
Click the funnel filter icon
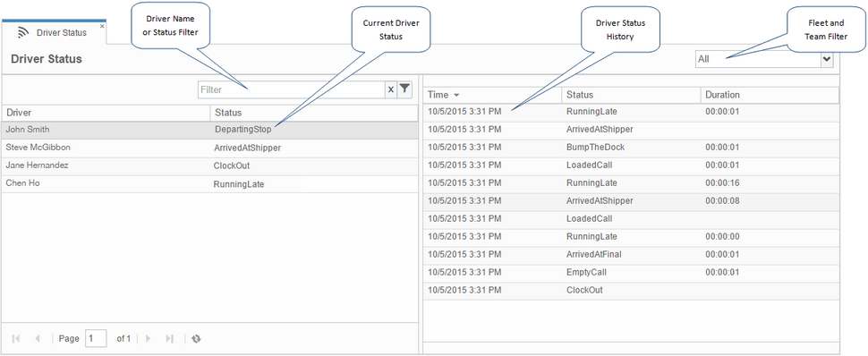pyautogui.click(x=405, y=89)
